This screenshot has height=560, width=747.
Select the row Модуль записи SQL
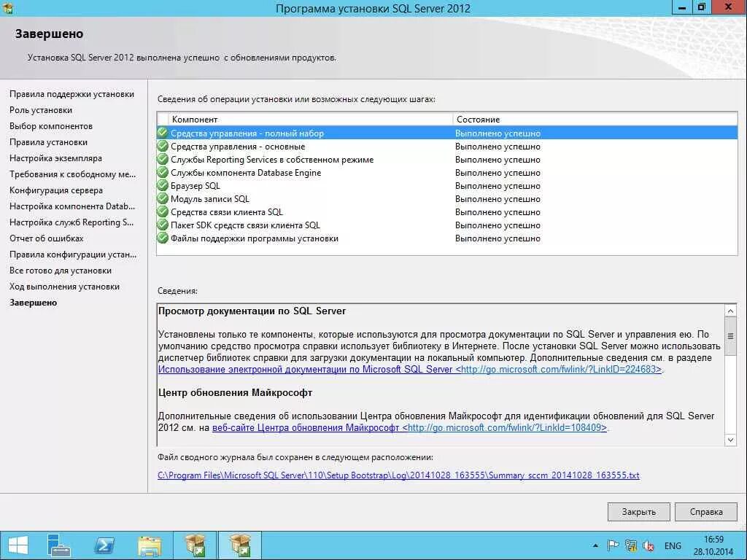tap(447, 198)
